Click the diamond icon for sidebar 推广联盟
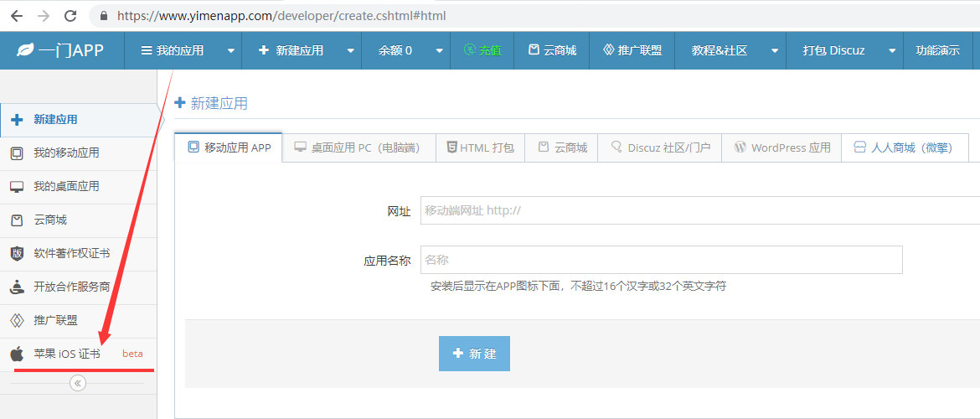The height and width of the screenshot is (419, 980). pyautogui.click(x=18, y=321)
